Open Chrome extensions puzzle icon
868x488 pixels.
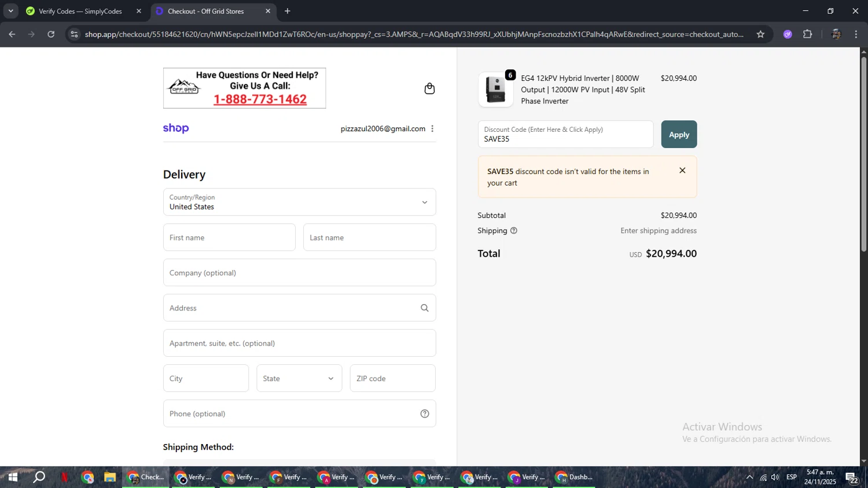(808, 34)
